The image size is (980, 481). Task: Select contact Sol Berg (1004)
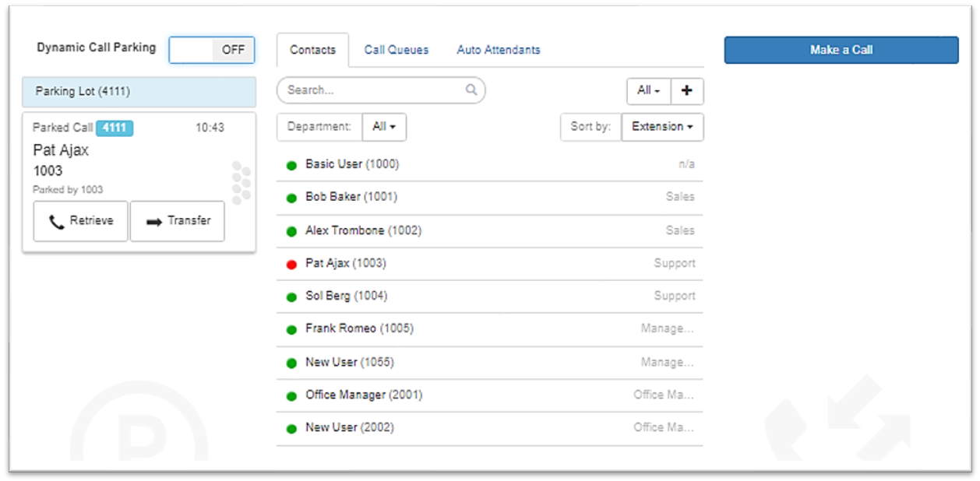490,296
